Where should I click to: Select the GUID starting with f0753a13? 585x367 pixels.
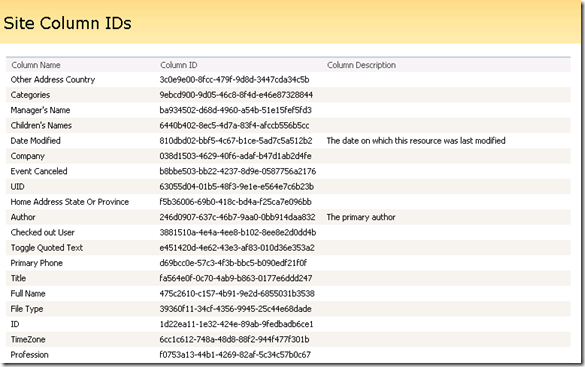tap(235, 355)
